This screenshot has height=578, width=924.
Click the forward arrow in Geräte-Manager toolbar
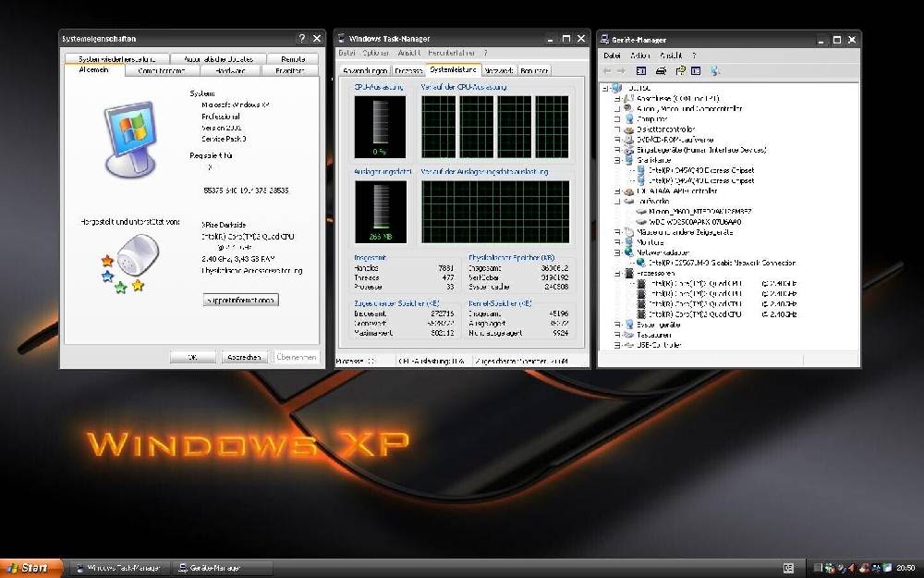[621, 71]
